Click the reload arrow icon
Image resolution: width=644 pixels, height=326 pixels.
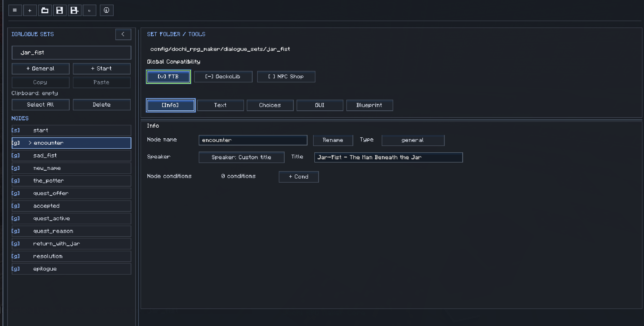point(89,10)
